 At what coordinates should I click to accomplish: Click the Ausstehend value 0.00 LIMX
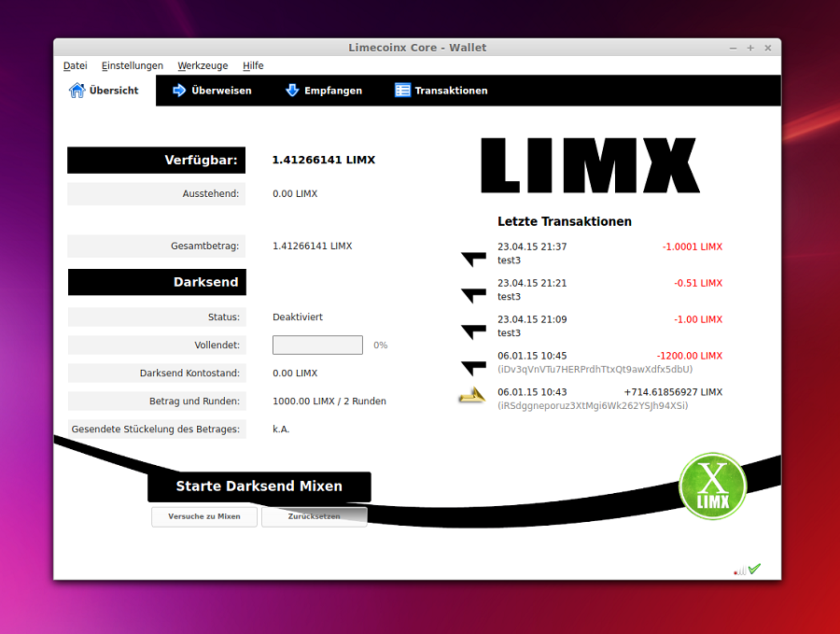(295, 194)
